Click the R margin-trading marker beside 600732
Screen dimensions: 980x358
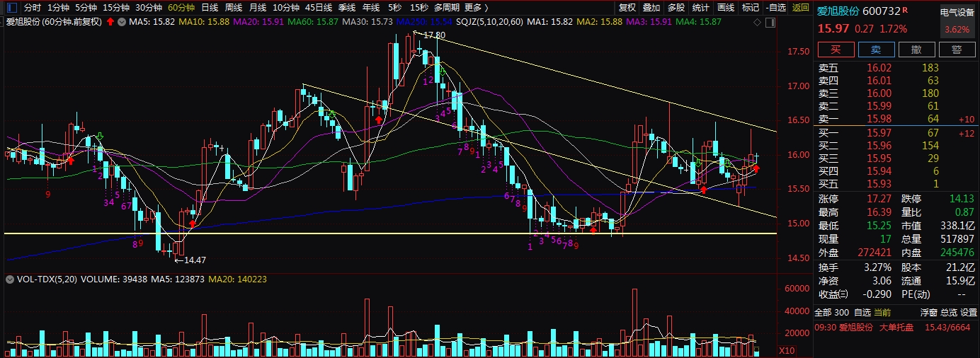(x=906, y=8)
